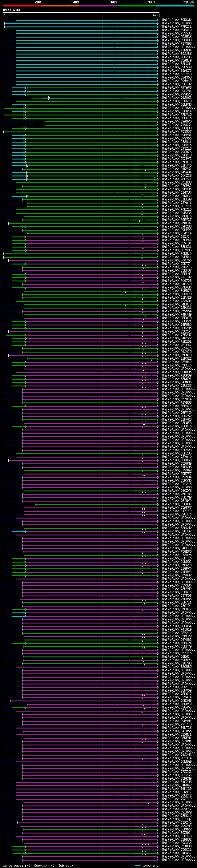The image size is (197, 868).
Task: Pick the UniRef100_C1N0R3 hit name
Action: [177, 419]
